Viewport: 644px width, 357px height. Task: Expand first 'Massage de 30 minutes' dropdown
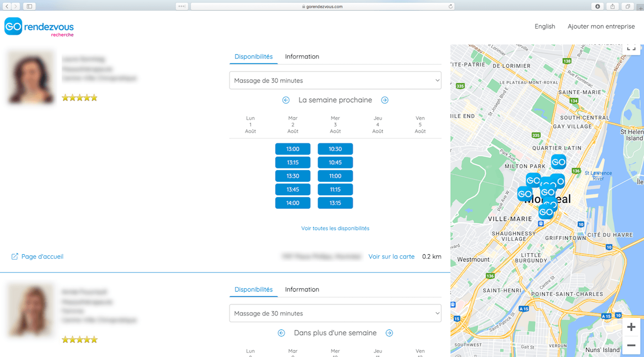pyautogui.click(x=335, y=80)
